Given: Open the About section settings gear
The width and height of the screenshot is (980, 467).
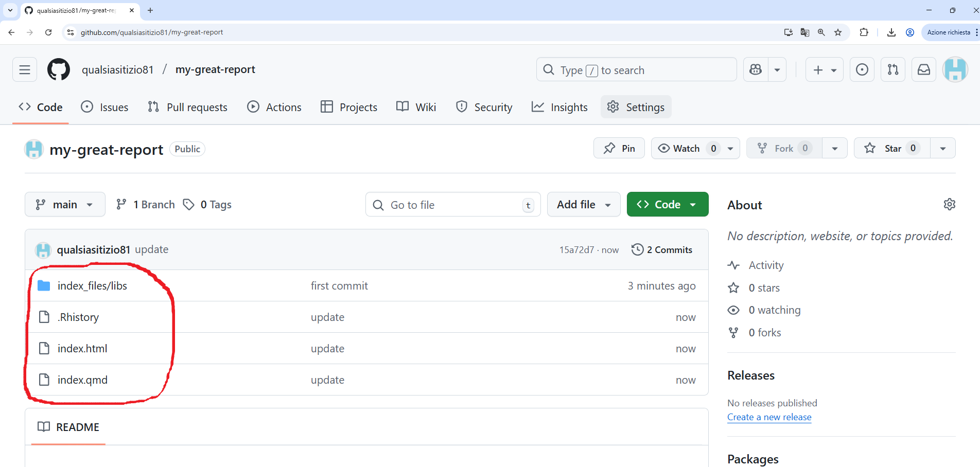Looking at the screenshot, I should tap(950, 204).
